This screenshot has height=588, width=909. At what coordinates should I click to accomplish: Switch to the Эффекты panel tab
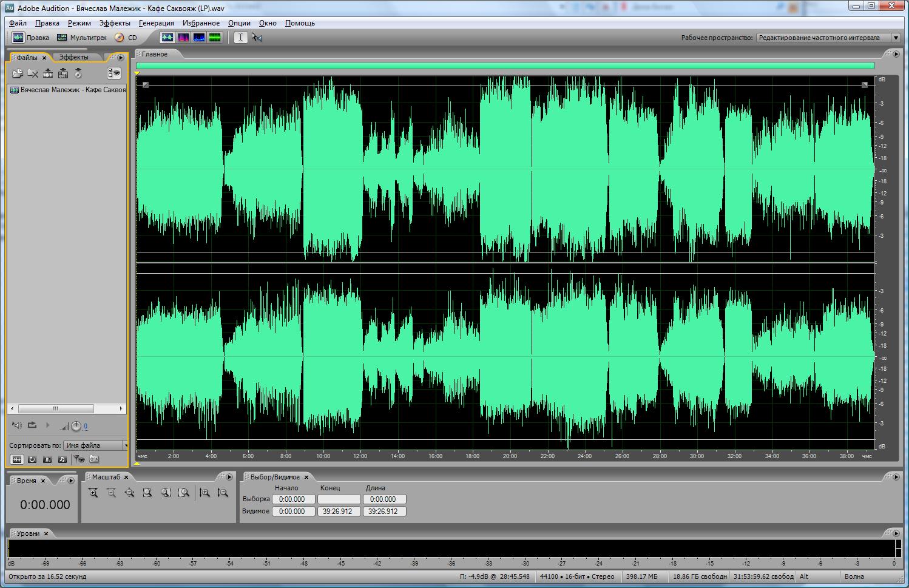coord(73,58)
